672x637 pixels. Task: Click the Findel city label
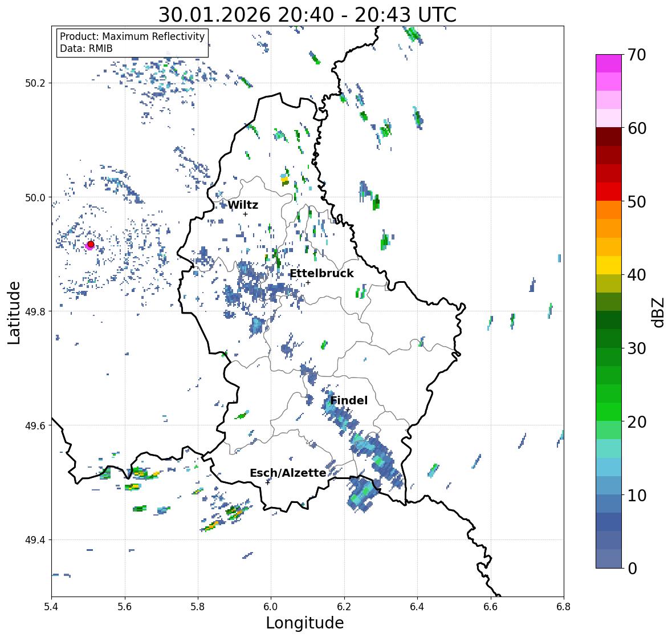click(349, 400)
